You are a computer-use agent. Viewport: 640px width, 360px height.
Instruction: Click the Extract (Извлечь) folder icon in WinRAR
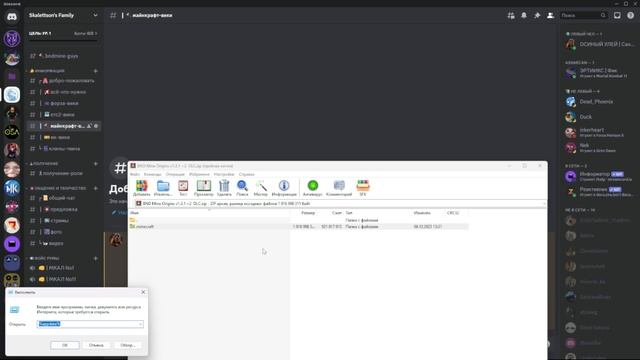[x=163, y=188]
